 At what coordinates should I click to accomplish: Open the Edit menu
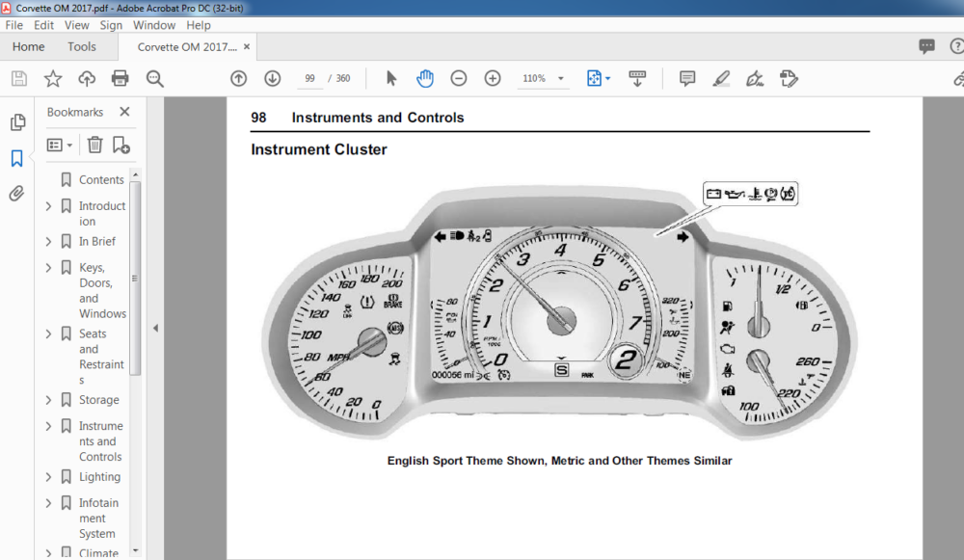[x=43, y=25]
